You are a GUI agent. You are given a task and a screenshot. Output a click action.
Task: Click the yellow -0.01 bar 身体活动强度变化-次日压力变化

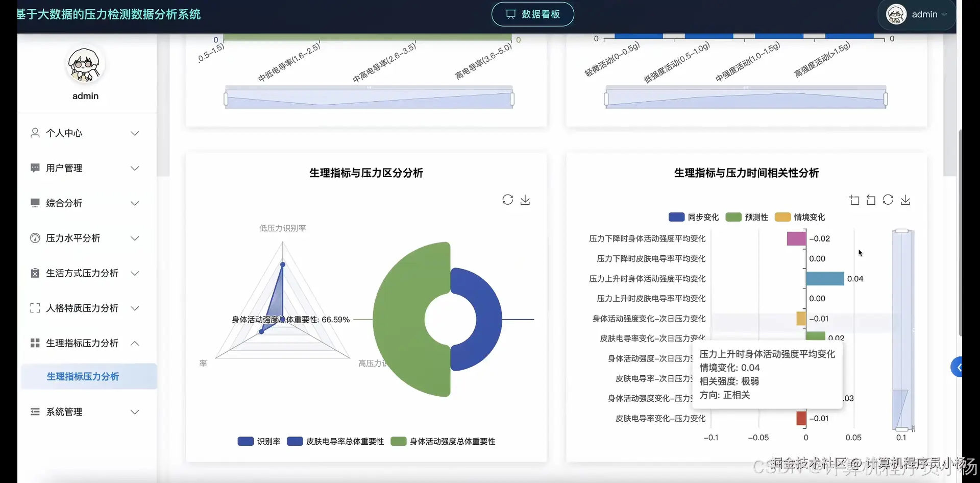click(801, 319)
